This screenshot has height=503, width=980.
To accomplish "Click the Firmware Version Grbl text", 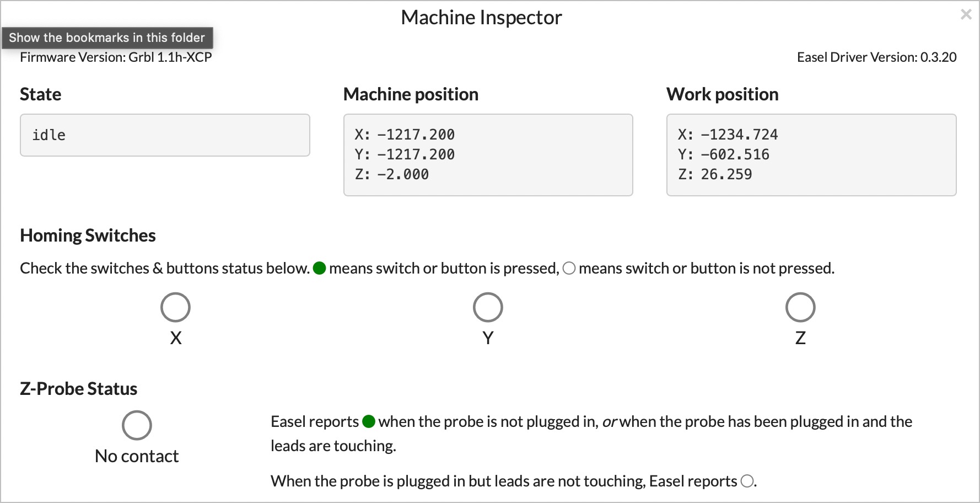I will (116, 57).
